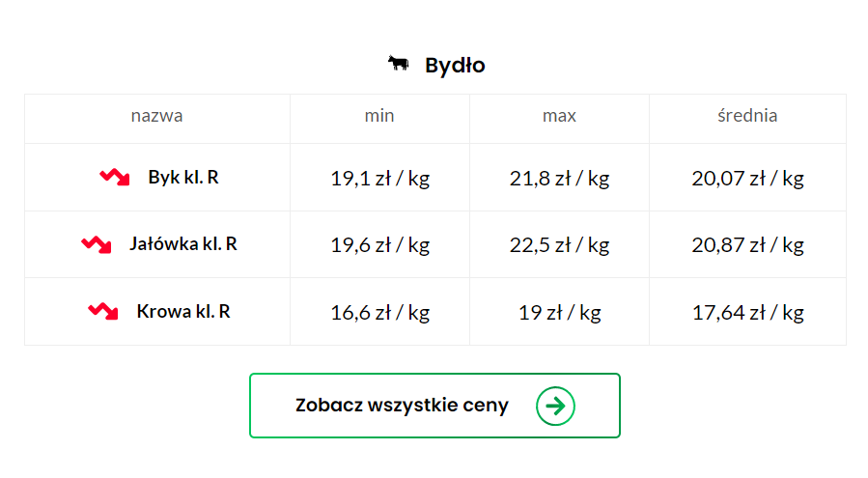Click the red downtrend arrow for Byk kl. R
The width and height of the screenshot is (868, 478).
click(x=115, y=178)
